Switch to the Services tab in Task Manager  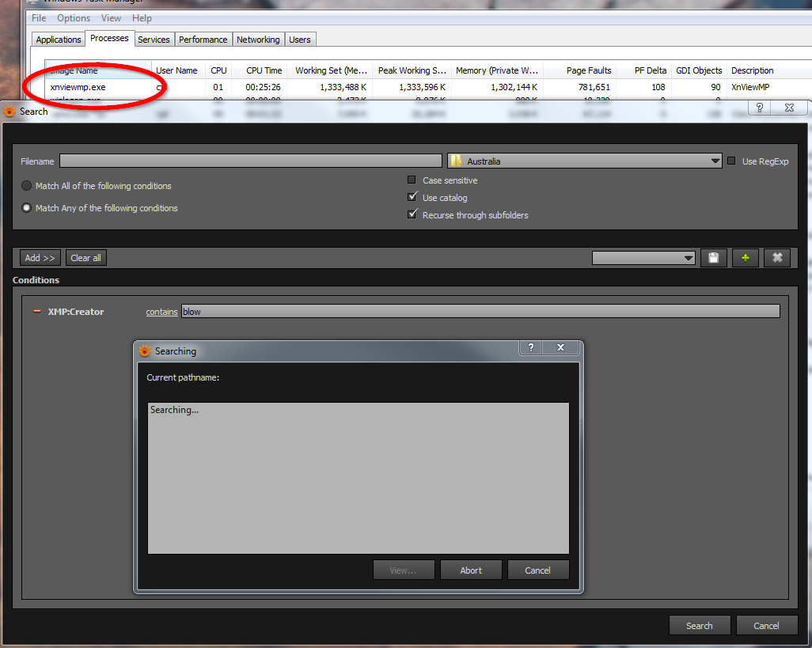point(154,40)
